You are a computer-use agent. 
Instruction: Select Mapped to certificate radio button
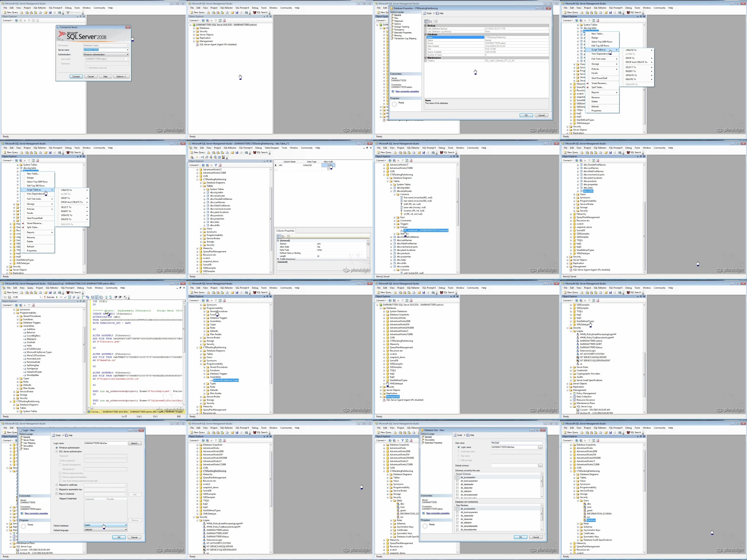point(57,485)
